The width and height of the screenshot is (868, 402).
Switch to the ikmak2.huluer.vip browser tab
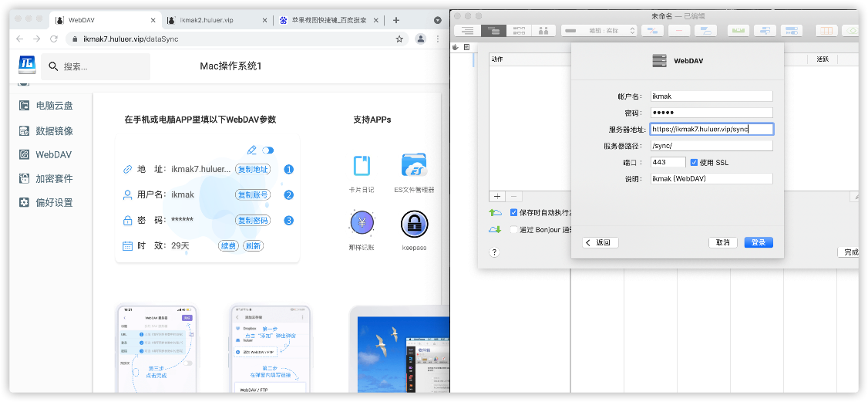tap(217, 20)
